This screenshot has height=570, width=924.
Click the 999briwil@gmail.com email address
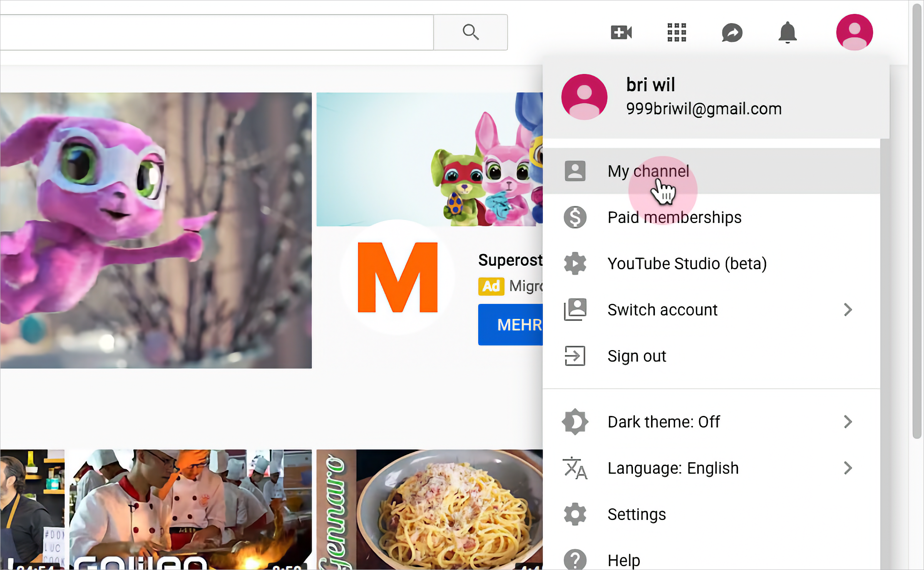(704, 109)
